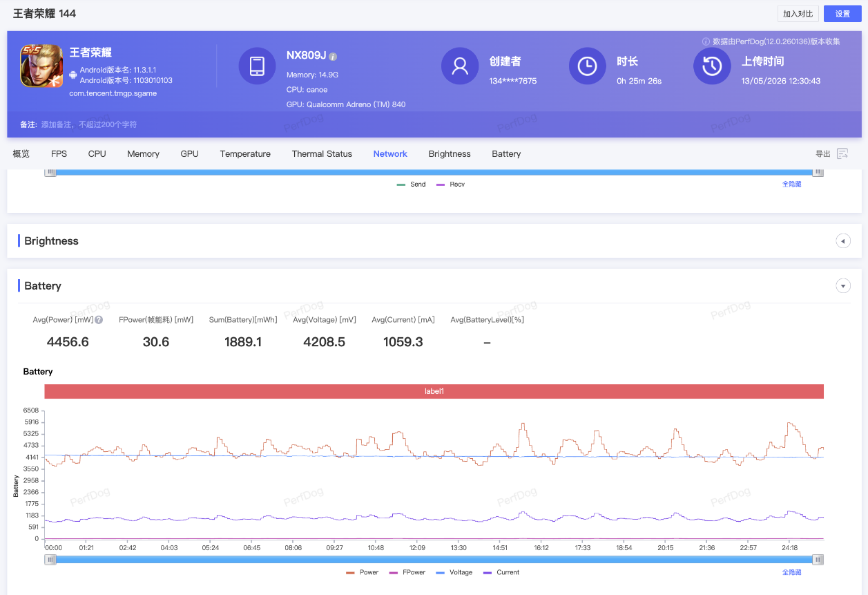868x595 pixels.
Task: Click 全隐藏 under the Battery chart
Action: click(x=791, y=572)
